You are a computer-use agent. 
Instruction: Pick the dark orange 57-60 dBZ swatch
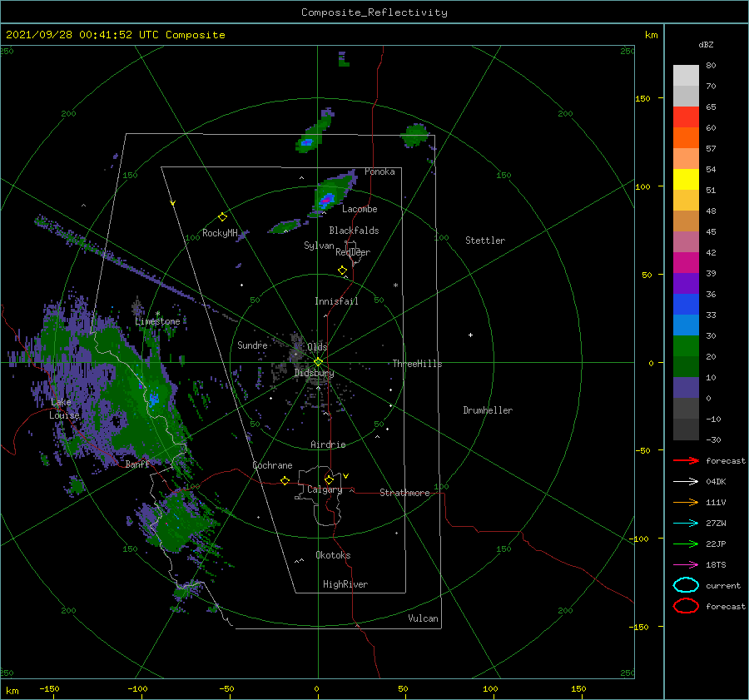[x=686, y=138]
